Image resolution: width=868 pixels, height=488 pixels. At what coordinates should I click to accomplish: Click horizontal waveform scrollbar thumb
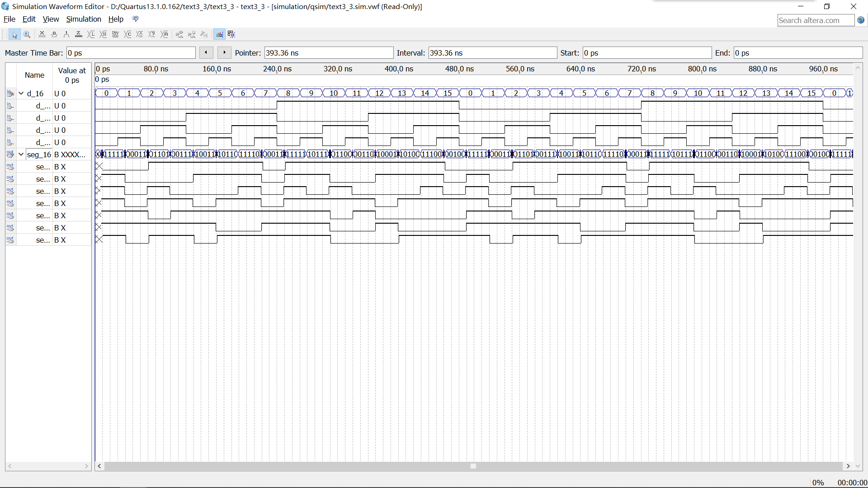click(x=473, y=466)
